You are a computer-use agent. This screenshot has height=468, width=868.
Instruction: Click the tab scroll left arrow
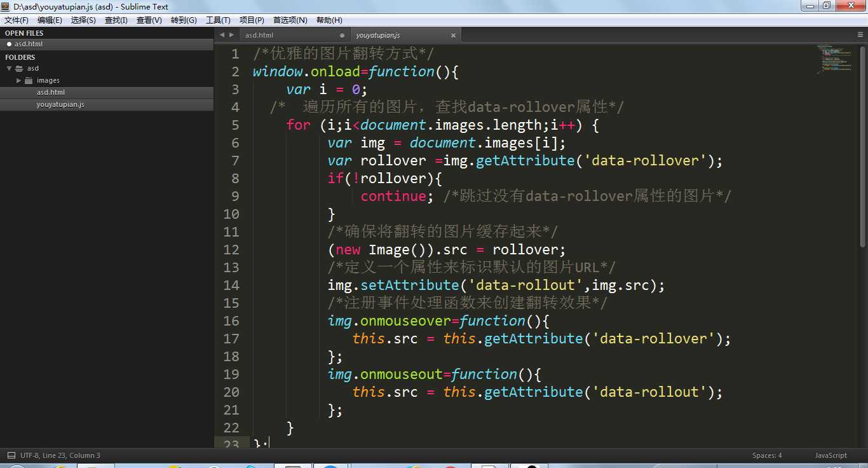tap(222, 35)
